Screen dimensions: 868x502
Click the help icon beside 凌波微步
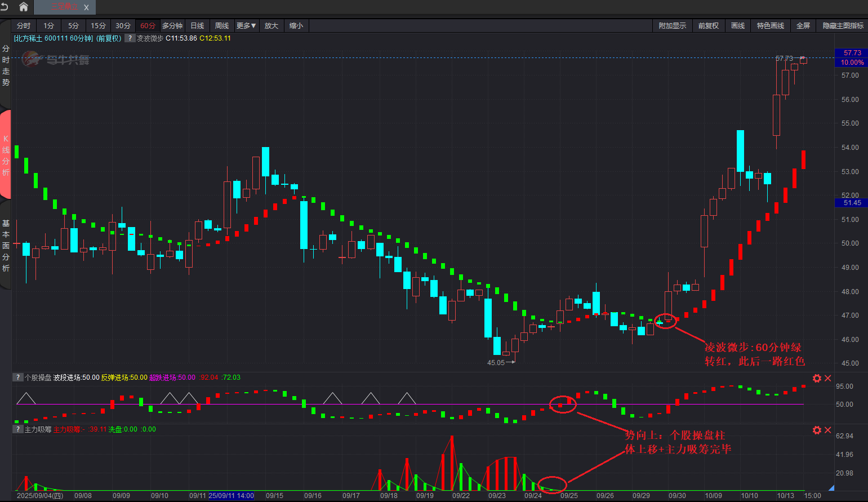coord(130,38)
